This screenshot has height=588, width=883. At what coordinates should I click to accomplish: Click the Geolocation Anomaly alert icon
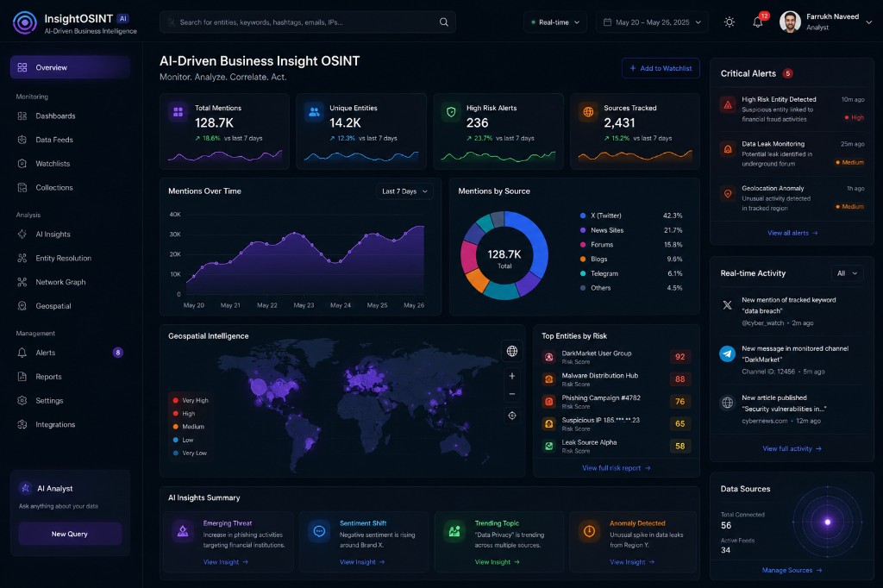pos(728,194)
